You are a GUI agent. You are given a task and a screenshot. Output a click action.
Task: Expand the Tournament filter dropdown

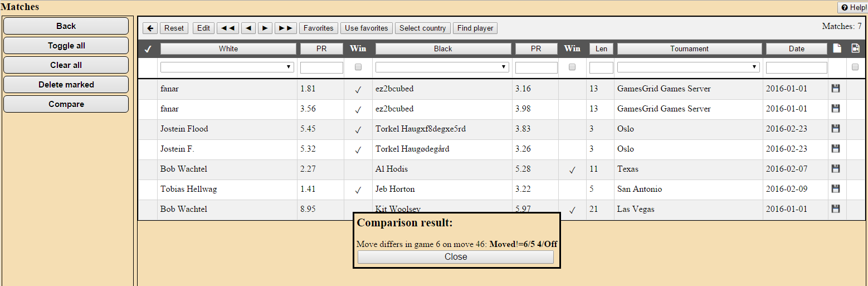click(689, 67)
